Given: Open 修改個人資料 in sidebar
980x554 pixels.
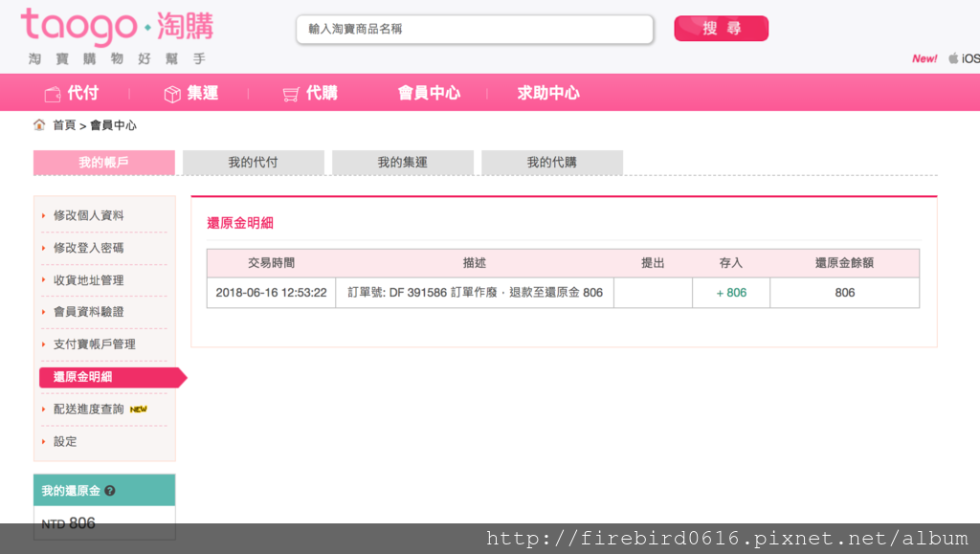Looking at the screenshot, I should [x=89, y=215].
